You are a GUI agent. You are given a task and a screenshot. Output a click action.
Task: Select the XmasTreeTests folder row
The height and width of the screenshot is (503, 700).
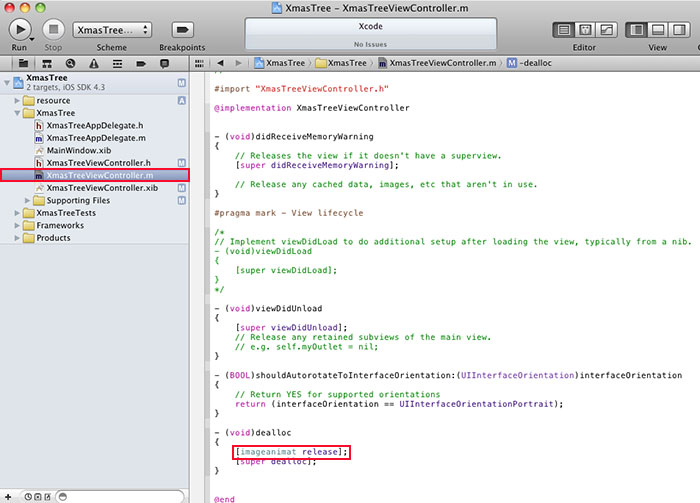(x=95, y=213)
